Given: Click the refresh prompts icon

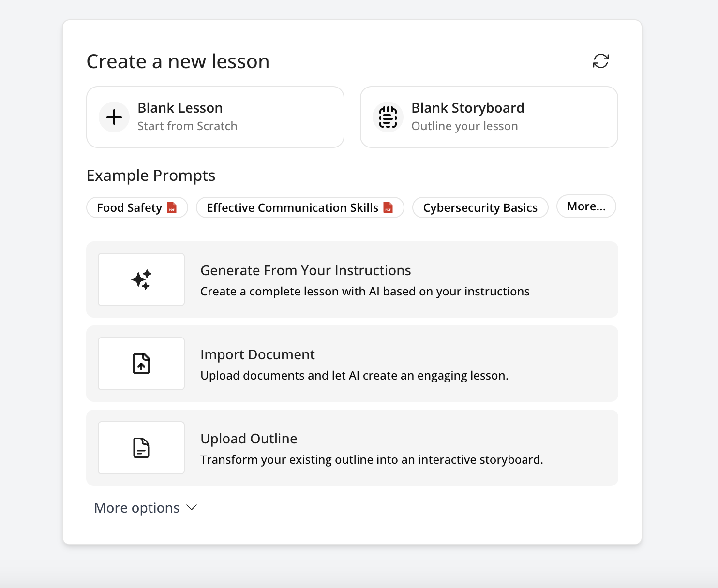Looking at the screenshot, I should (600, 61).
